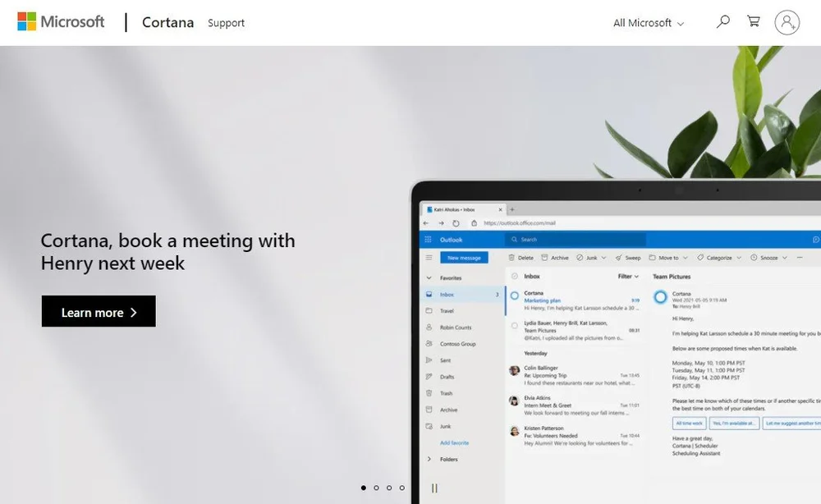
Task: Open the Cortana Marketing plan email
Action: [x=575, y=301]
